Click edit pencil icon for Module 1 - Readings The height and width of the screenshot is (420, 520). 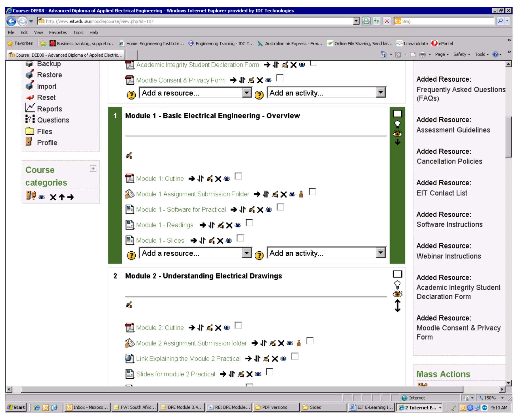221,226
